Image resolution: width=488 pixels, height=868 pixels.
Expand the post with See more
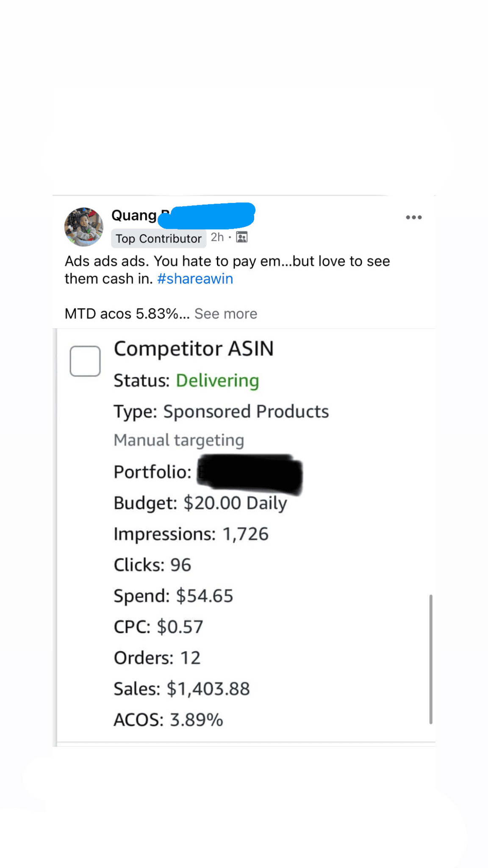(x=226, y=314)
